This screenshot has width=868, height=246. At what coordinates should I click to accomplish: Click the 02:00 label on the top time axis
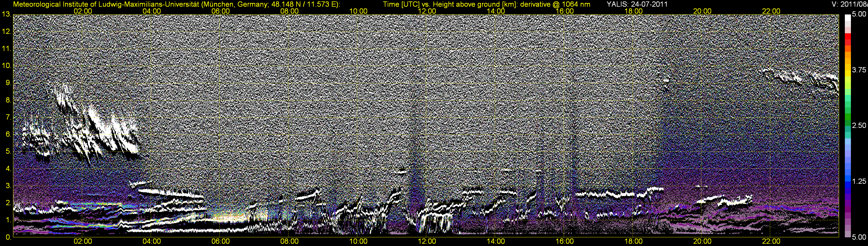(83, 11)
